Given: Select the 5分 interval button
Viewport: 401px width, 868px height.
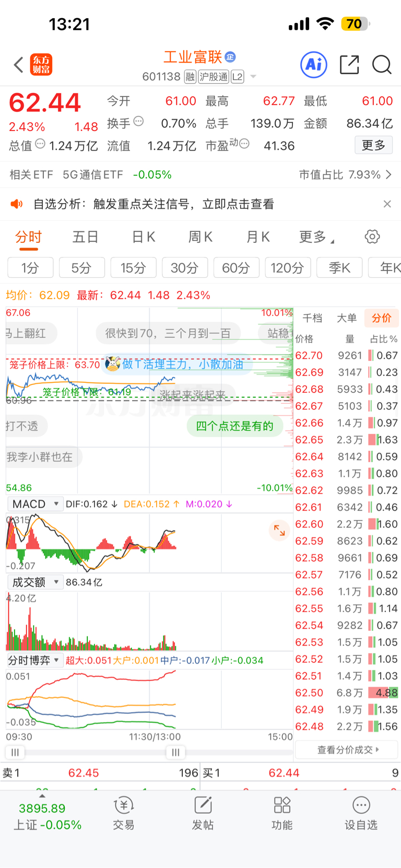Looking at the screenshot, I should pyautogui.click(x=81, y=267).
